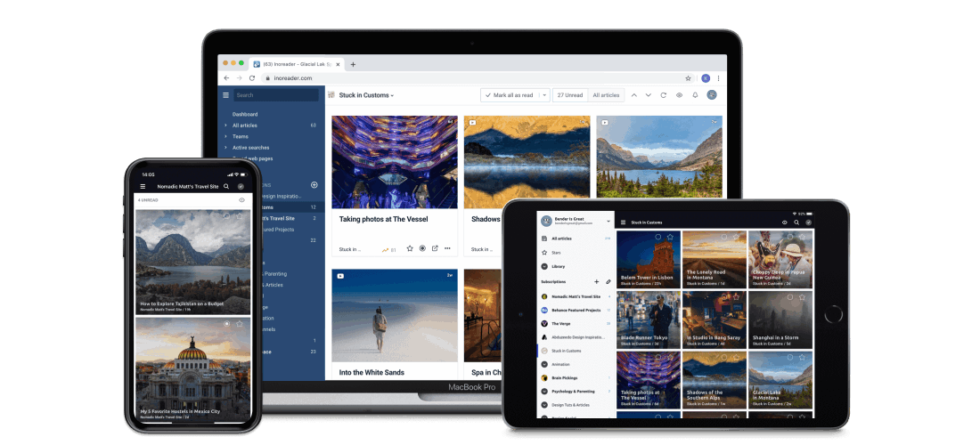Open the tablet hamburger menu
This screenshot has width=980, height=445.
click(623, 222)
